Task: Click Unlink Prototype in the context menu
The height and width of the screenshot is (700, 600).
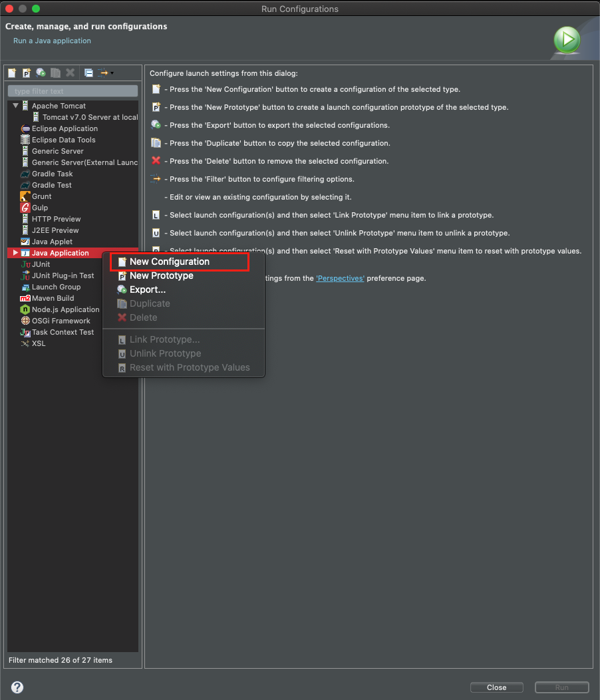Action: tap(184, 353)
